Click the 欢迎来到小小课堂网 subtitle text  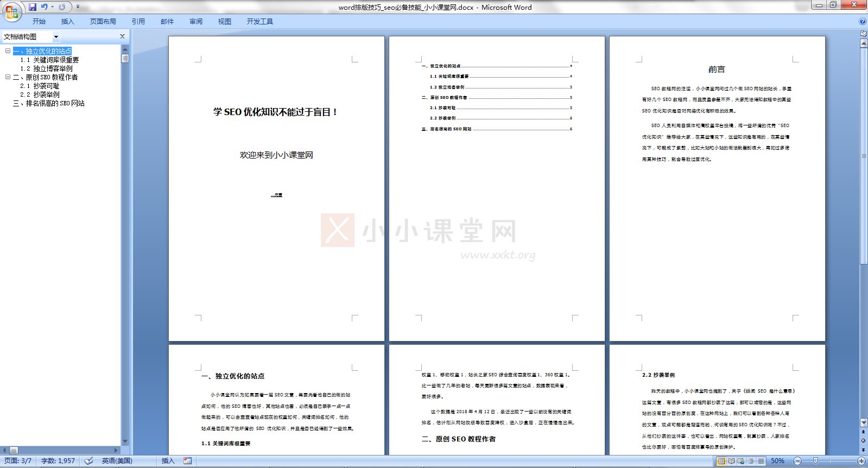pos(276,155)
